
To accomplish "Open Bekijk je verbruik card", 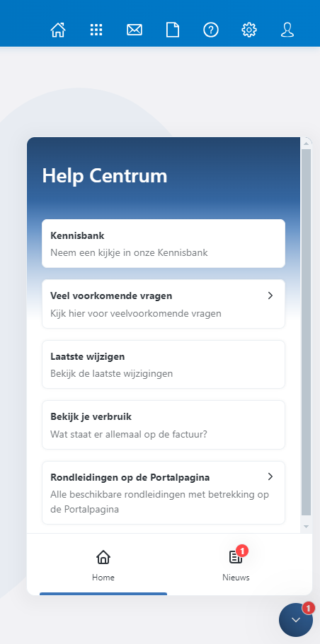I will click(x=164, y=425).
